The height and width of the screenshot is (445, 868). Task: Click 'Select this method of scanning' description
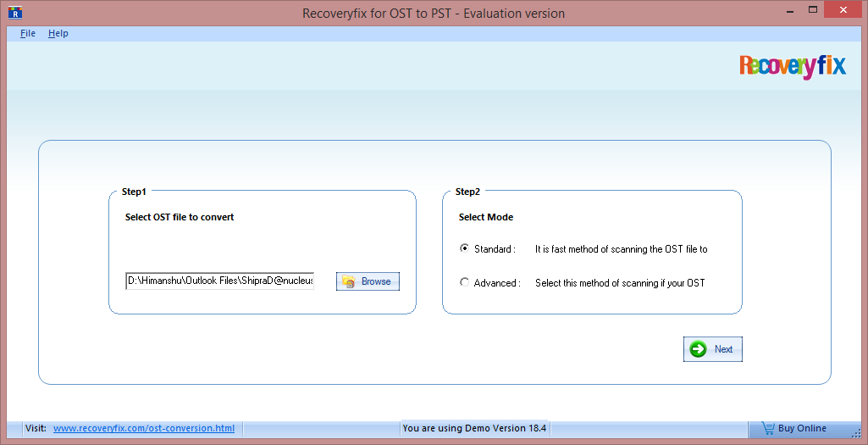pos(620,283)
